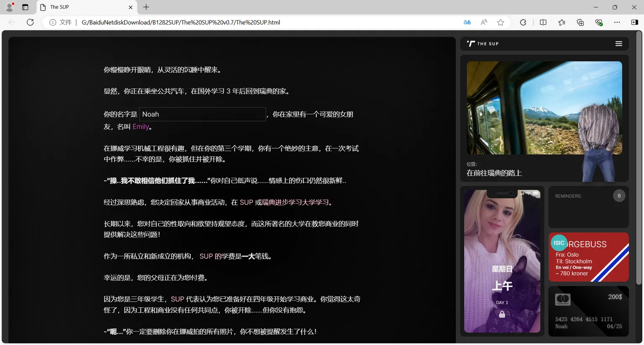
Task: Refresh the current page
Action: 30,23
